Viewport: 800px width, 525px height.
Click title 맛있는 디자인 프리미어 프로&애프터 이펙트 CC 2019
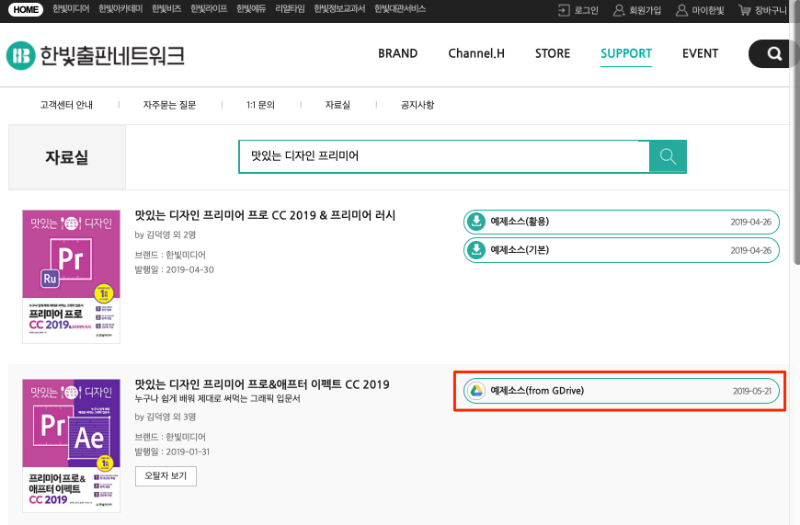coord(262,384)
